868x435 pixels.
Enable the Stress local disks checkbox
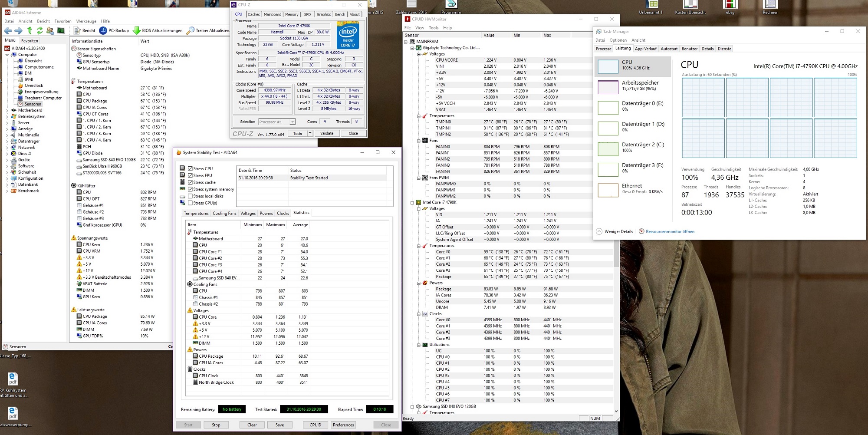tap(190, 196)
